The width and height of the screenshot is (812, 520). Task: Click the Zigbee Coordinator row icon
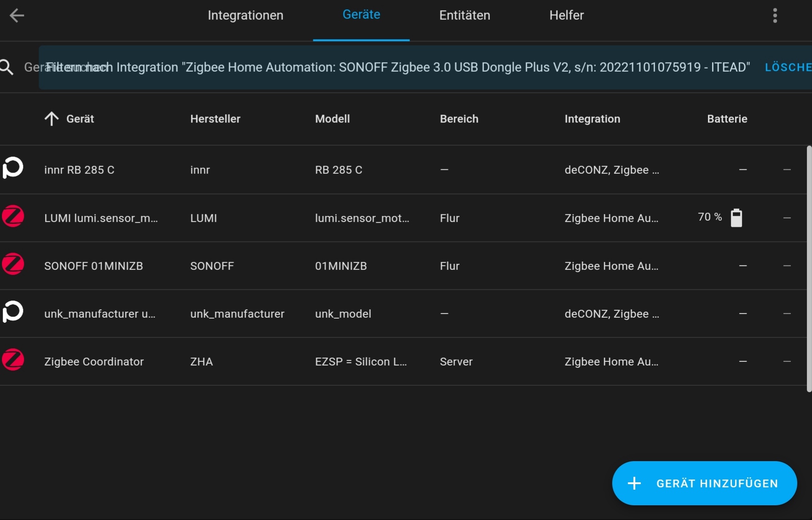tap(13, 360)
